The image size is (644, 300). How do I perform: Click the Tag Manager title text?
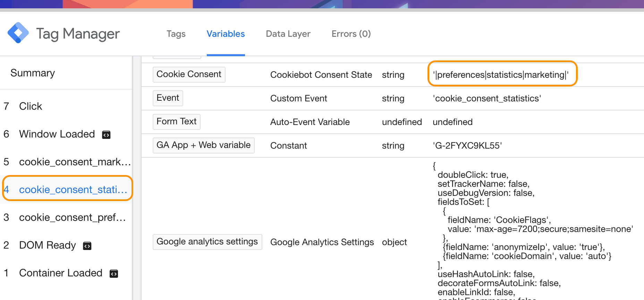point(78,34)
